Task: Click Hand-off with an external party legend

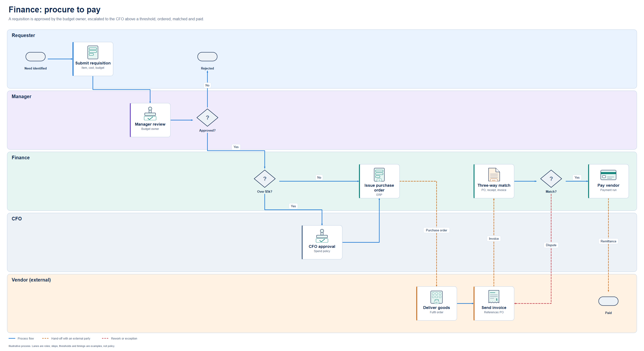Action: [66, 339]
